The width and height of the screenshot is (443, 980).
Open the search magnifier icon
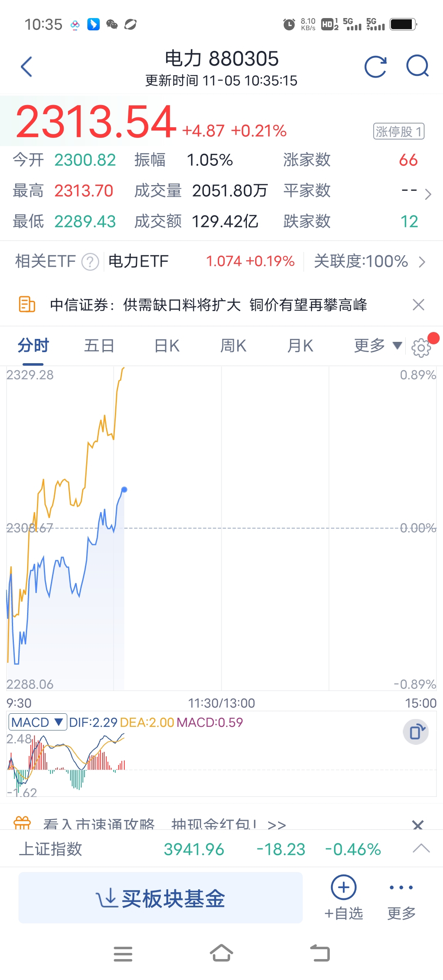point(417,66)
